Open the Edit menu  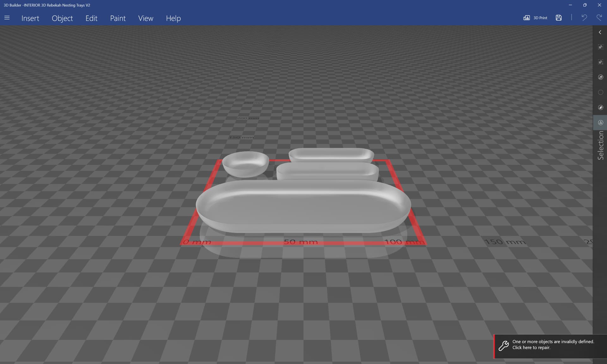pos(91,18)
